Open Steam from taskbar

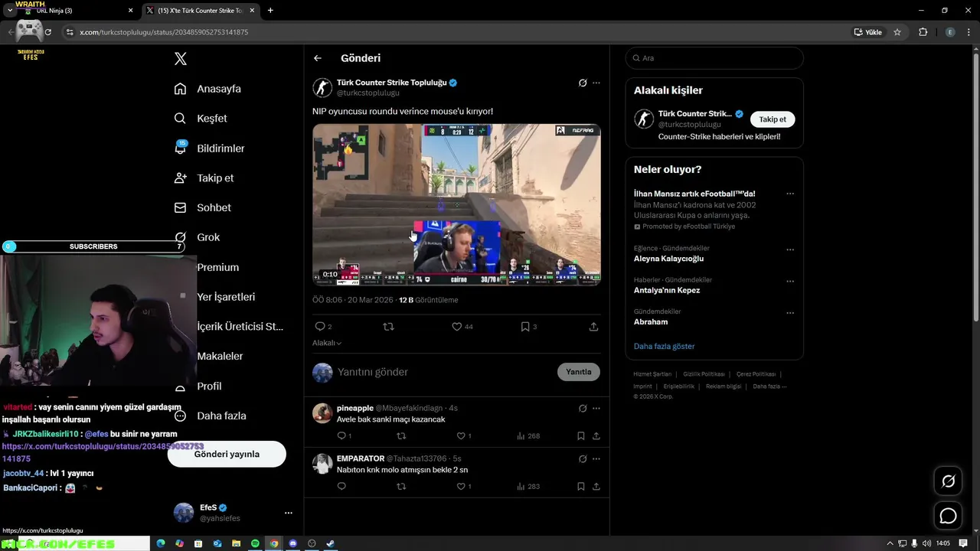tap(330, 543)
